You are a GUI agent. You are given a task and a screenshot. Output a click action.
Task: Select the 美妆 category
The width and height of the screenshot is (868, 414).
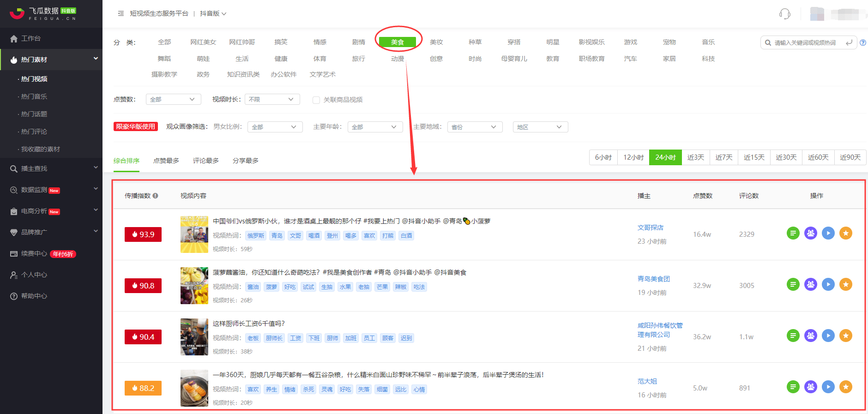tap(436, 42)
